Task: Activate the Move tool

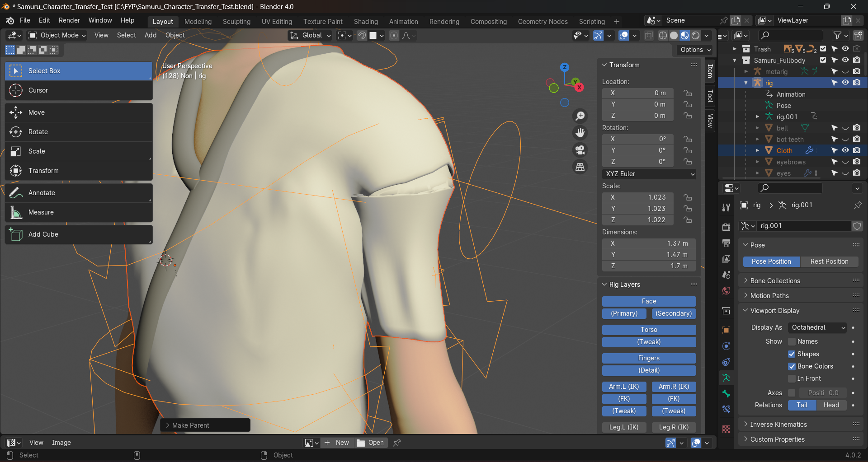Action: tap(79, 112)
